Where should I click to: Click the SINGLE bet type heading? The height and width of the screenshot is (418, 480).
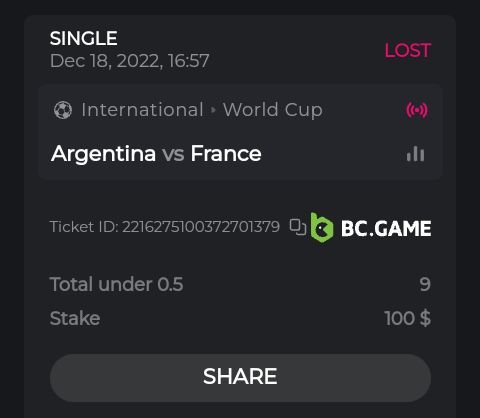83,38
